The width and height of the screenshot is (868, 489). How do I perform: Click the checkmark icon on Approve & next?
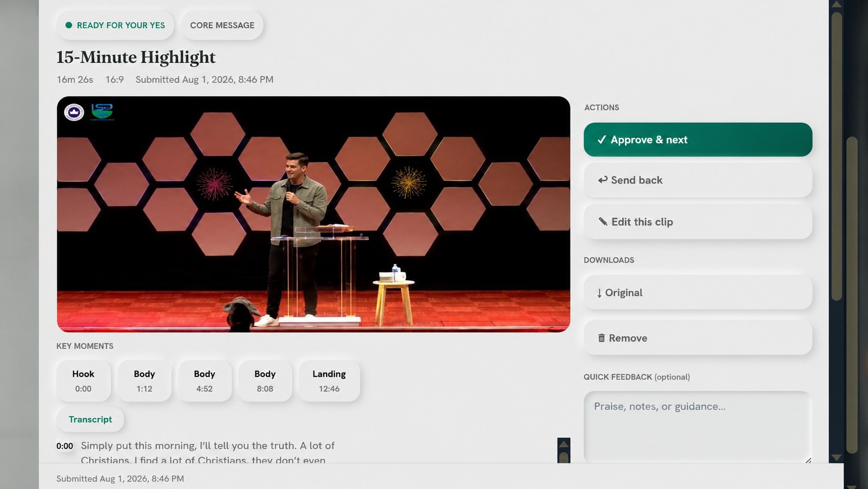(x=602, y=139)
